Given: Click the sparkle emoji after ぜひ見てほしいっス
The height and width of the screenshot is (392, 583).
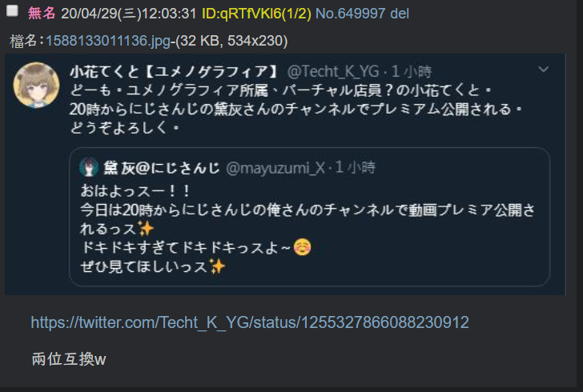Looking at the screenshot, I should 217,266.
